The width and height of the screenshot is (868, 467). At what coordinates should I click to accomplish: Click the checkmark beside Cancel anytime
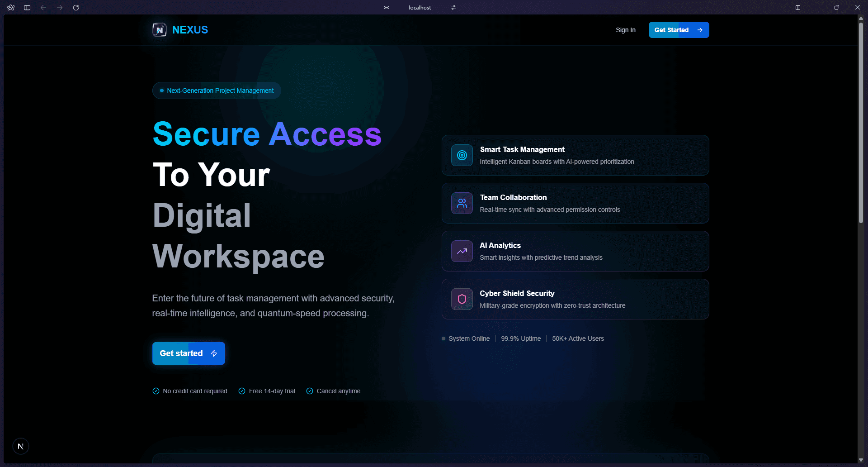pos(310,391)
